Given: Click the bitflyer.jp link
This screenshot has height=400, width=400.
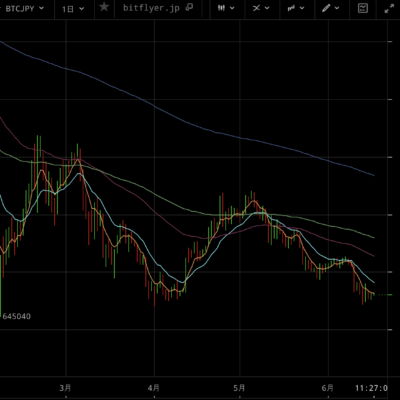Looking at the screenshot, I should (153, 8).
